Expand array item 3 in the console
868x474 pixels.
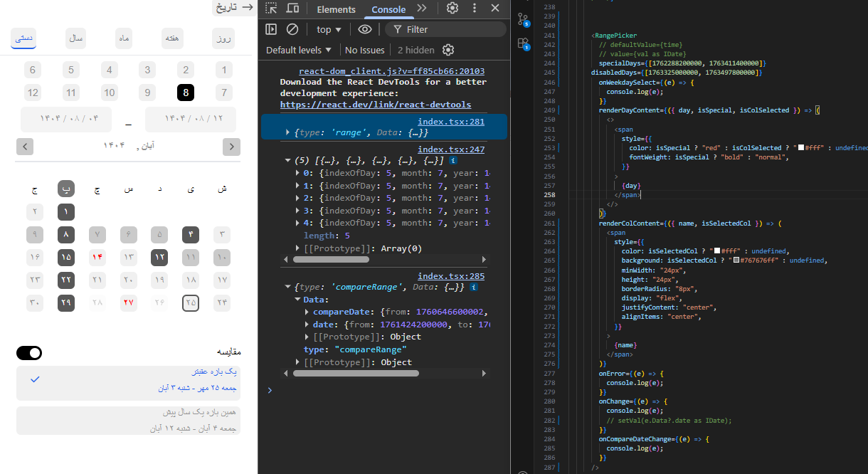(x=298, y=211)
